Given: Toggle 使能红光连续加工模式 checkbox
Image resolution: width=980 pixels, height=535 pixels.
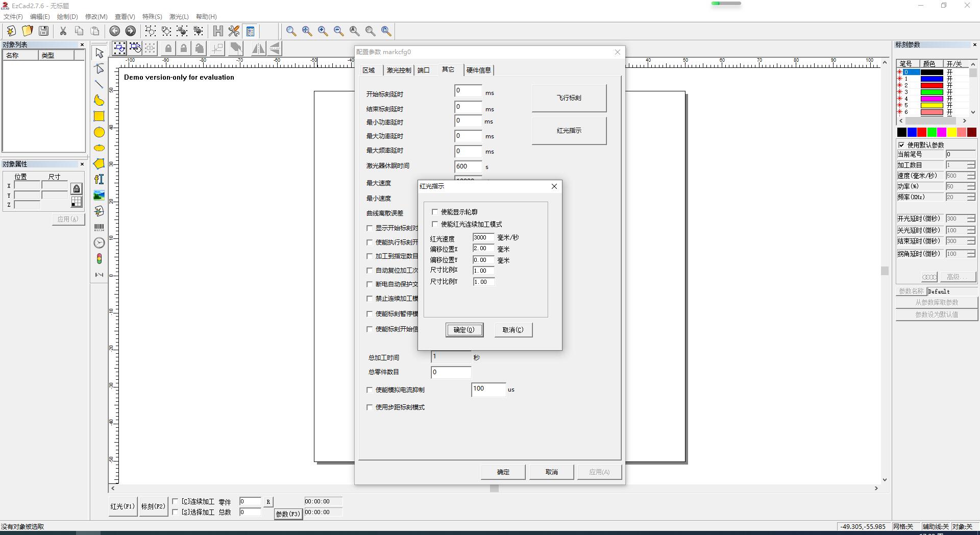Looking at the screenshot, I should (435, 224).
